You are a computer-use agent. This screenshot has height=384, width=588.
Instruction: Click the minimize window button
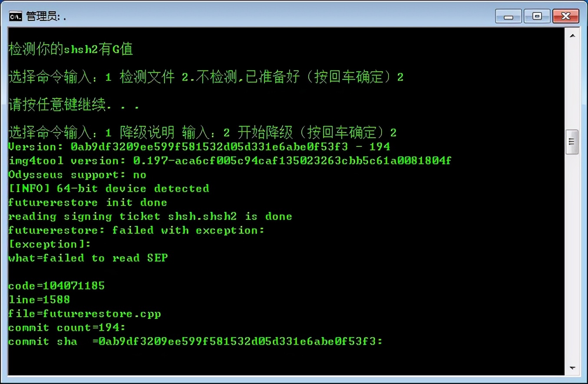pos(508,16)
